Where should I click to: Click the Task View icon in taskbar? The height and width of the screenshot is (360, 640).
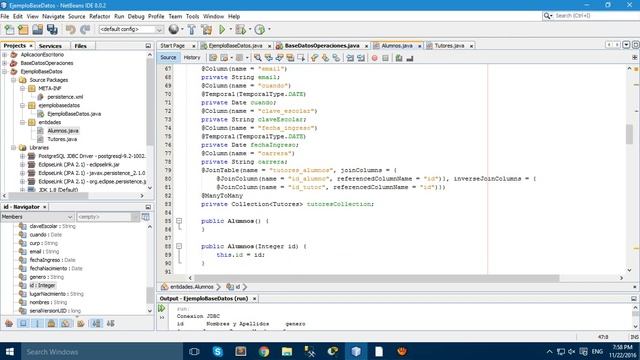coord(194,351)
